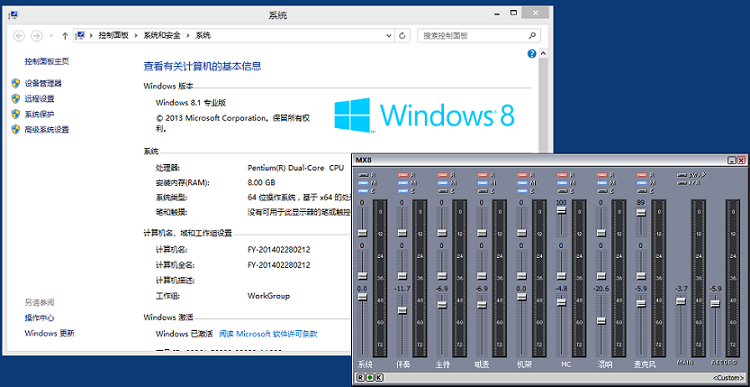Open 控制面板主页 link
Viewport: 750px width, 387px height.
[x=47, y=61]
